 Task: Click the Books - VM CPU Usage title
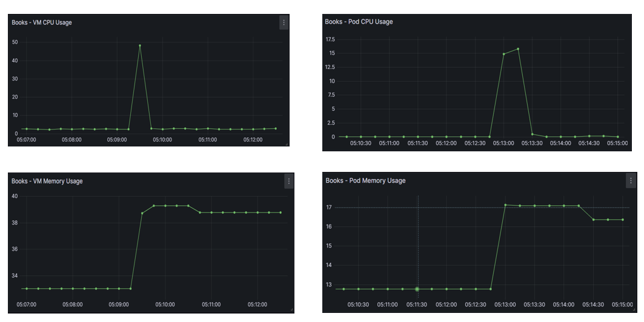(x=41, y=22)
